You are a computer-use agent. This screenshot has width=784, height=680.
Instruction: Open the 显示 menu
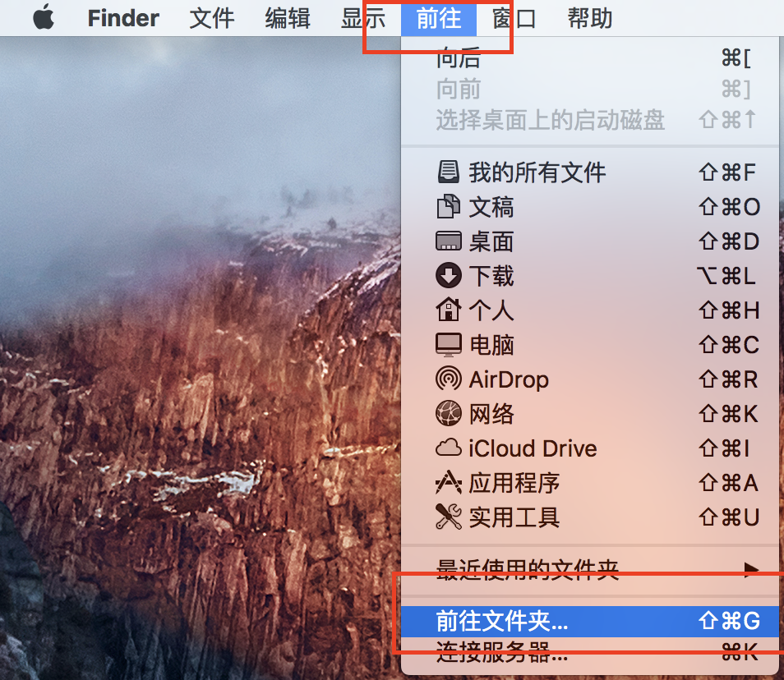click(363, 18)
